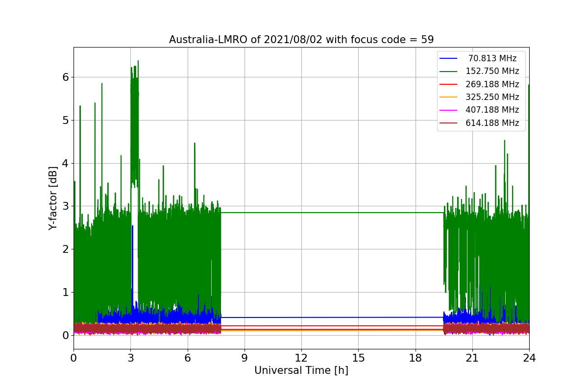Select the 614.188 MHz legend label
The image size is (588, 392).
(x=492, y=123)
